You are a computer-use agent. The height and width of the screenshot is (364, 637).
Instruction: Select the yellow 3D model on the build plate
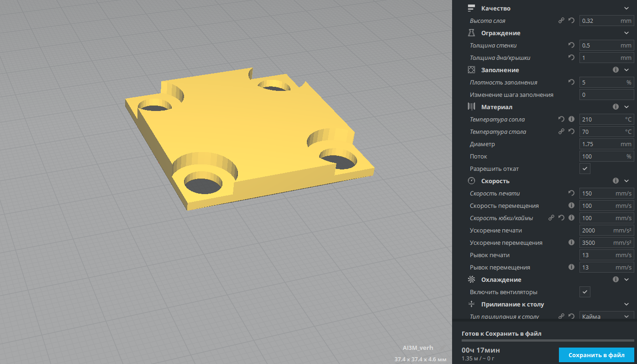coord(247,137)
